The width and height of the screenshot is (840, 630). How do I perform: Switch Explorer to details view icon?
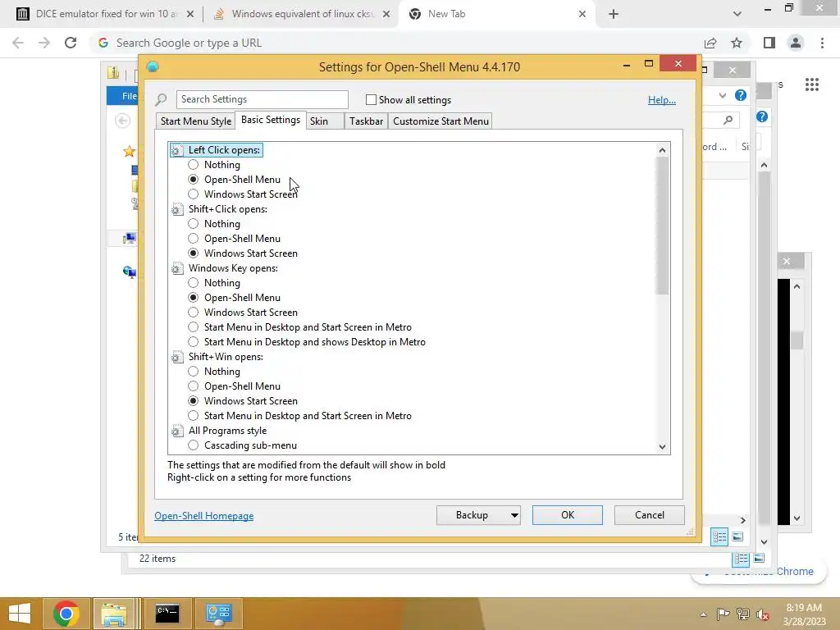[x=719, y=536]
